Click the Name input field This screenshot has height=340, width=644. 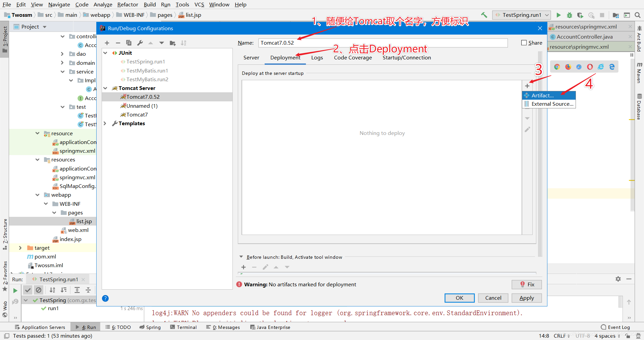382,43
